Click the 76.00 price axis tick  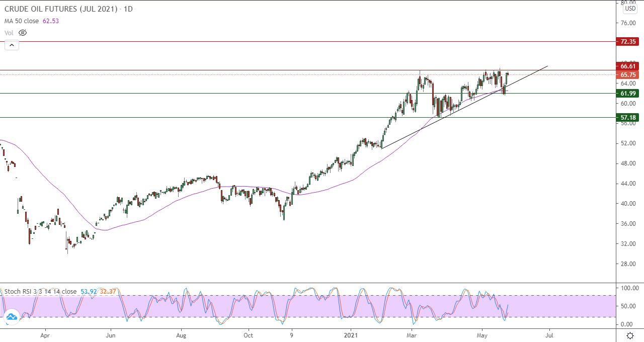pos(628,23)
